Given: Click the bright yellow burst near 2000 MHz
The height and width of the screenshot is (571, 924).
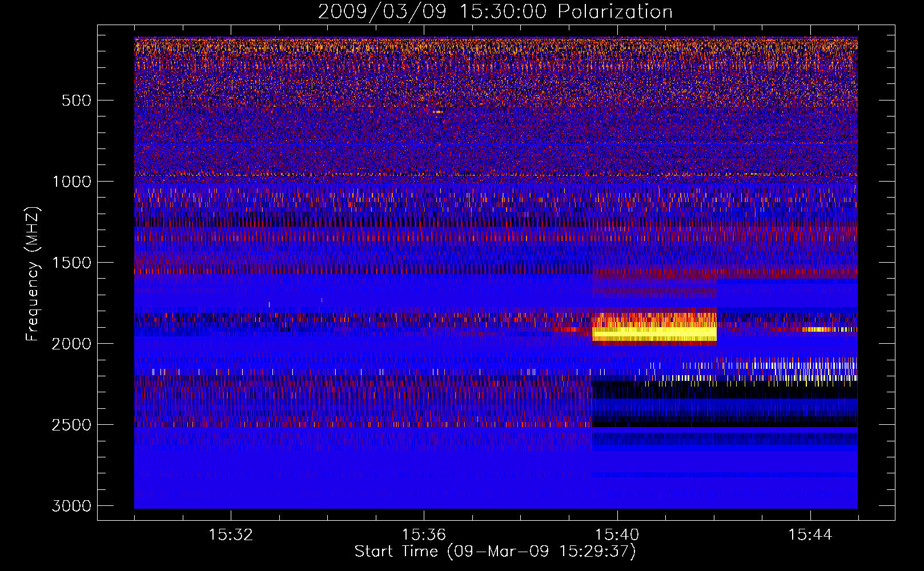Looking at the screenshot, I should click(x=654, y=332).
